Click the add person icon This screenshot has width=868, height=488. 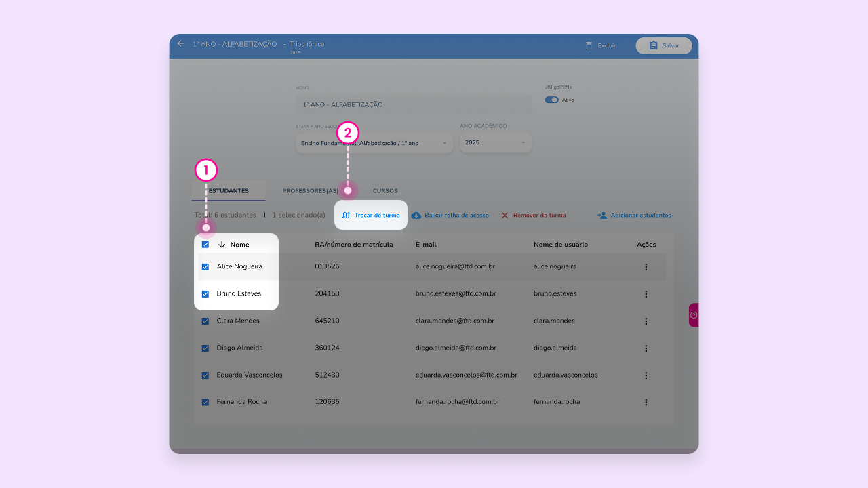tap(602, 216)
